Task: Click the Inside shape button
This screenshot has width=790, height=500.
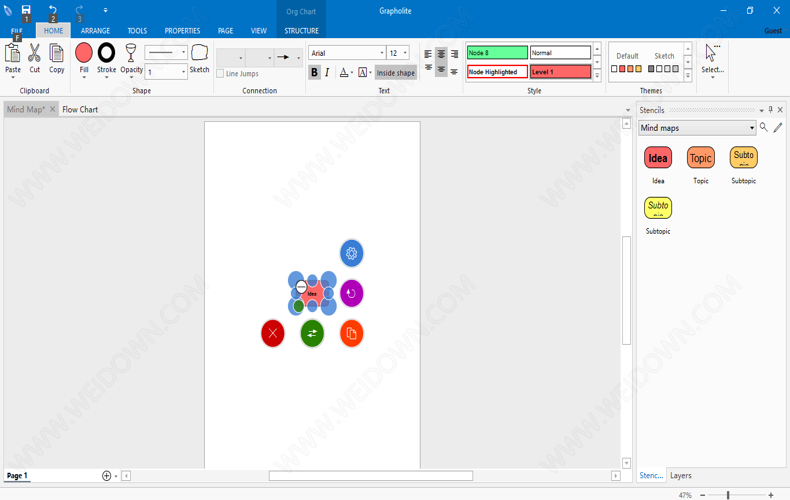Action: tap(396, 73)
